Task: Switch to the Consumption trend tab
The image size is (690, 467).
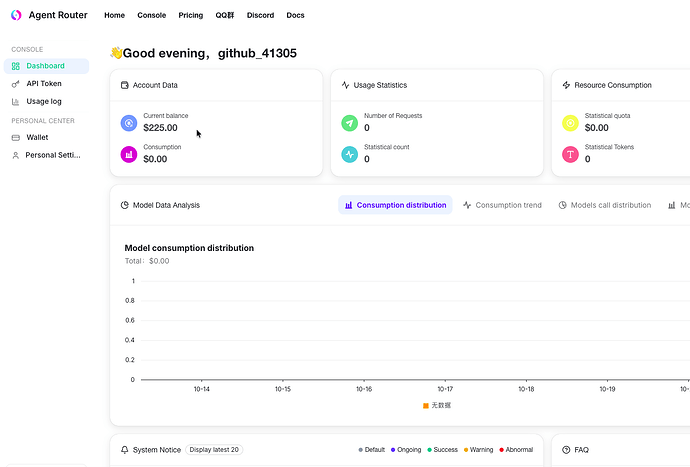Action: [x=503, y=205]
